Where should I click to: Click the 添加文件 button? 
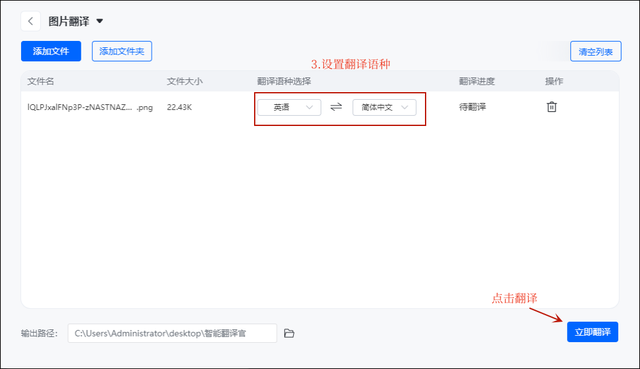pyautogui.click(x=51, y=51)
